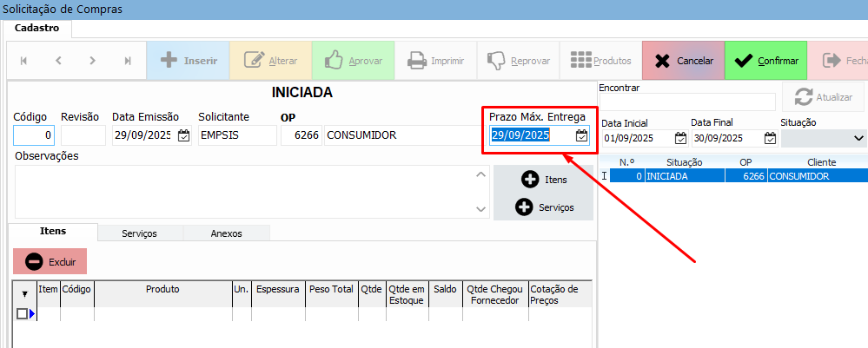Click the Produtos grid button

pos(600,61)
